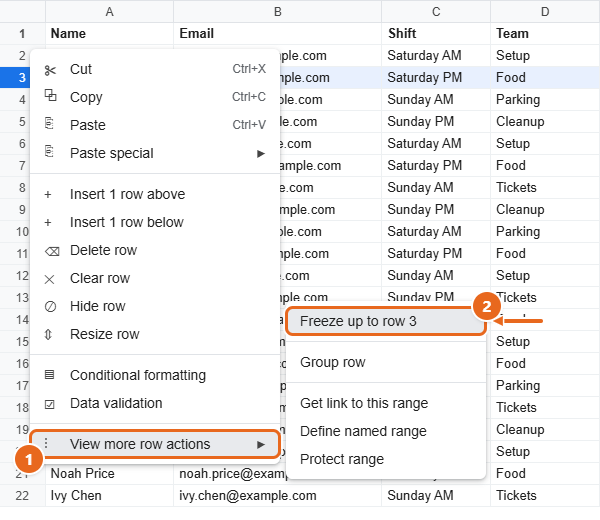Select Hide row option
The height and width of the screenshot is (520, 600).
click(x=155, y=306)
